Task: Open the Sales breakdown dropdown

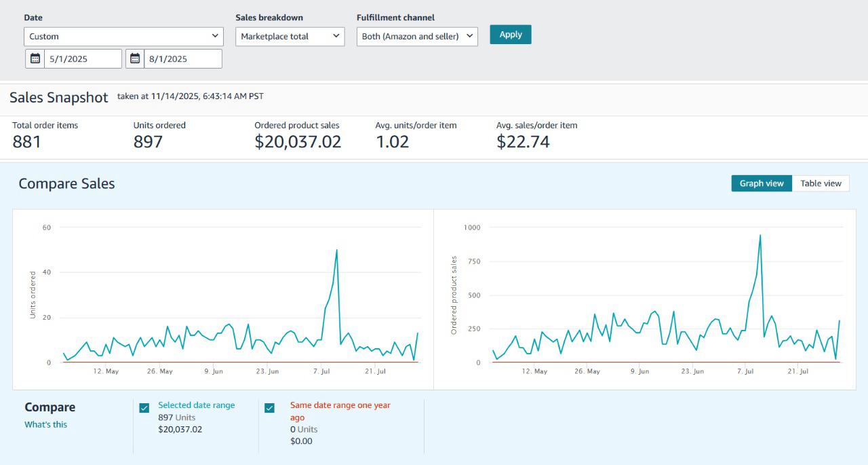Action: [x=290, y=37]
